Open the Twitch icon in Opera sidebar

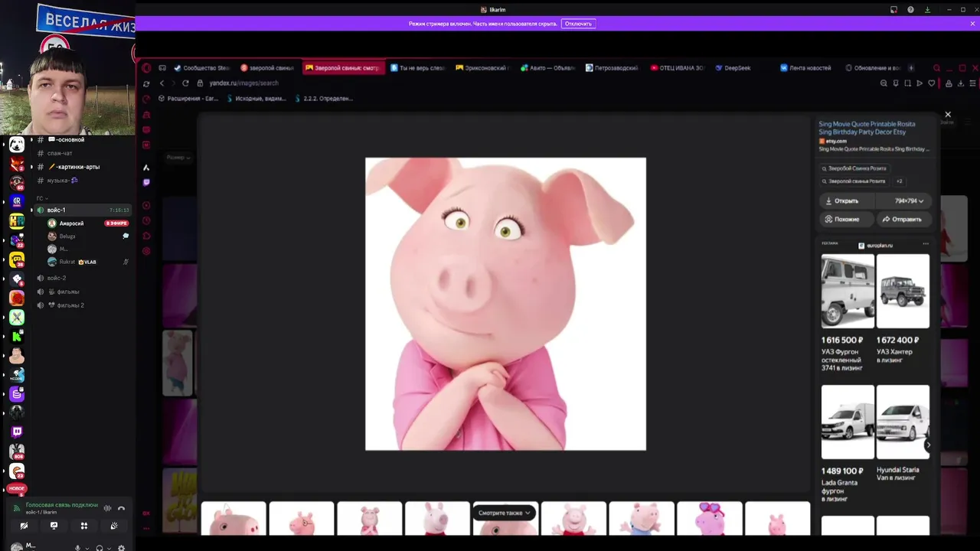coord(146,182)
